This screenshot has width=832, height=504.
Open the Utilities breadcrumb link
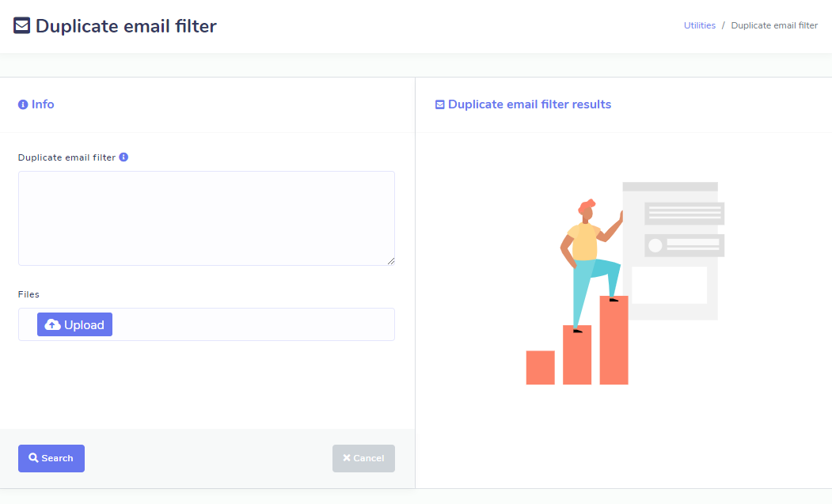(699, 25)
